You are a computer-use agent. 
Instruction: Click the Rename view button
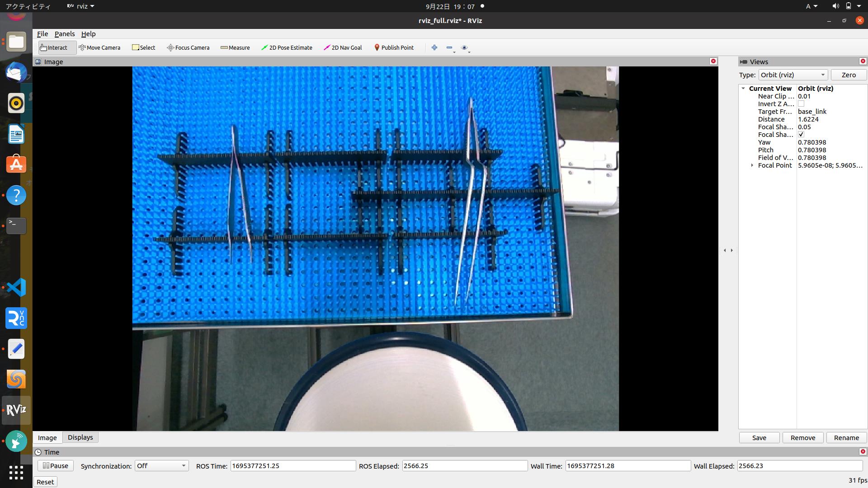coord(846,438)
